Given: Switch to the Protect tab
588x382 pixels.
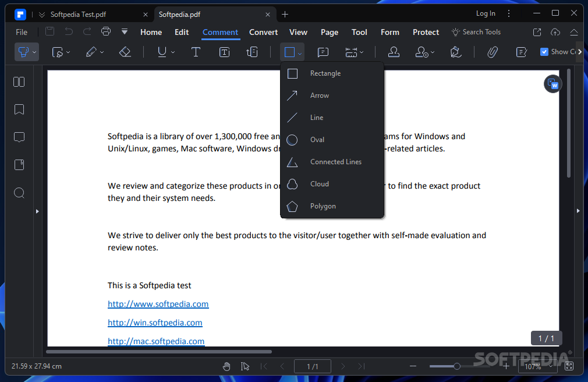Looking at the screenshot, I should pyautogui.click(x=426, y=32).
